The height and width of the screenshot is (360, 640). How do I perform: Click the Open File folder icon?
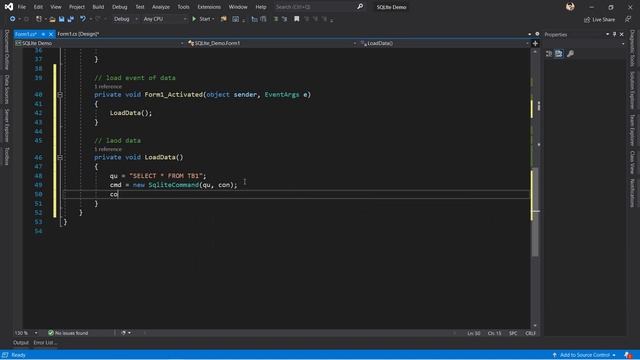[52, 19]
